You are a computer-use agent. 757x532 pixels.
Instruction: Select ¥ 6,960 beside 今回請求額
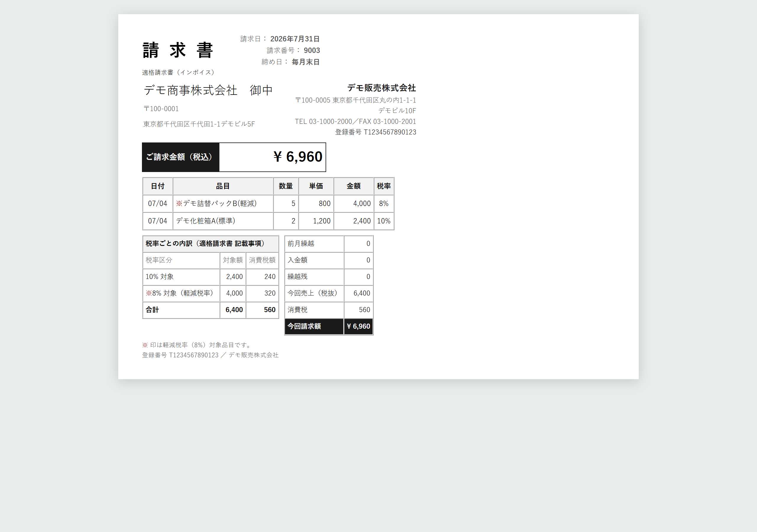(358, 327)
